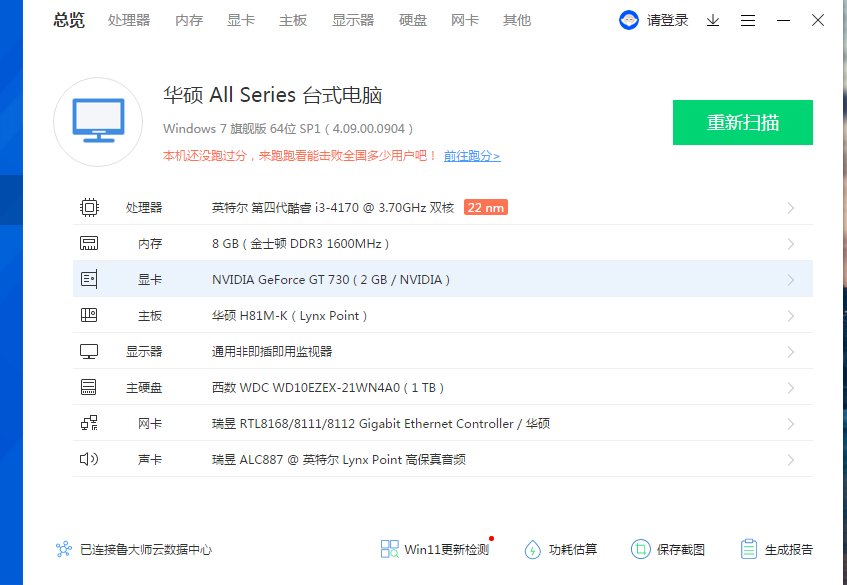Click the Win11更新检测 icon
Image resolution: width=847 pixels, height=585 pixels.
pos(389,549)
